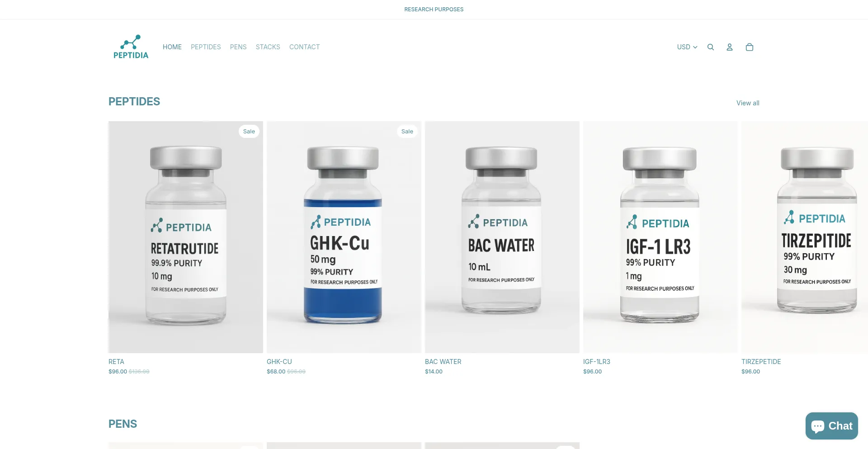
Task: Click the BAC WATER product title
Action: tap(443, 362)
